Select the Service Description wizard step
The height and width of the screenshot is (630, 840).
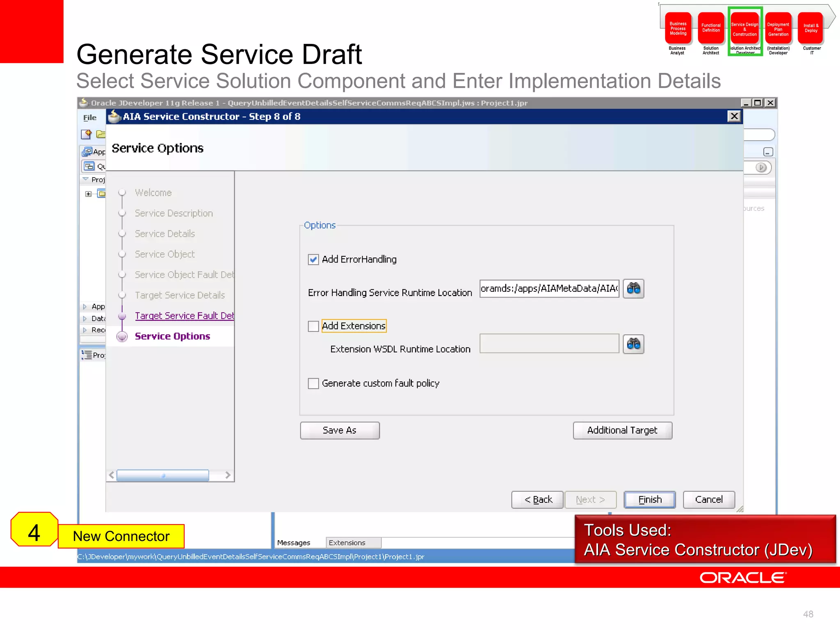click(174, 213)
